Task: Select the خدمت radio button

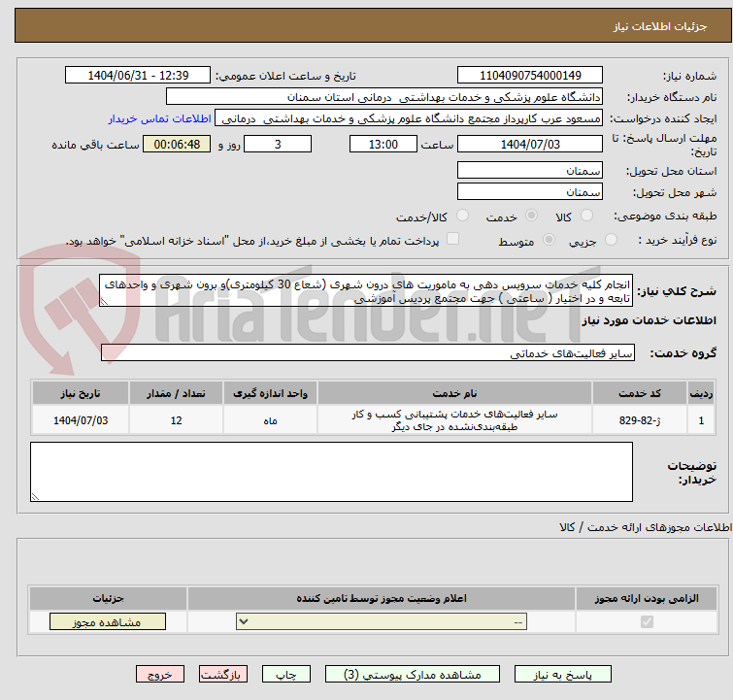Action: click(531, 216)
